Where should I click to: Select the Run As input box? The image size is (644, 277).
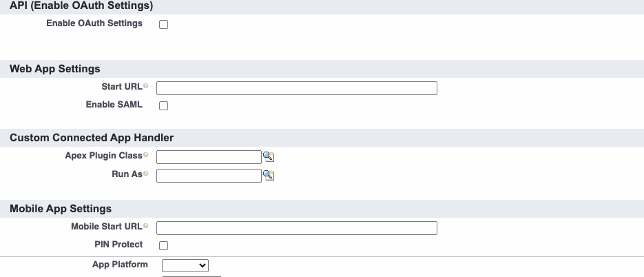pos(209,176)
